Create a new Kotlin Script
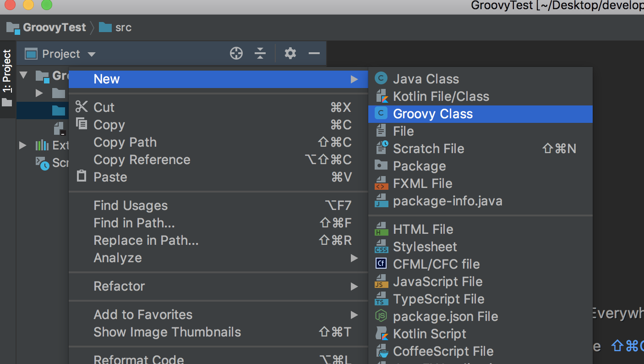Viewport: 644px width, 364px height. pyautogui.click(x=480, y=334)
